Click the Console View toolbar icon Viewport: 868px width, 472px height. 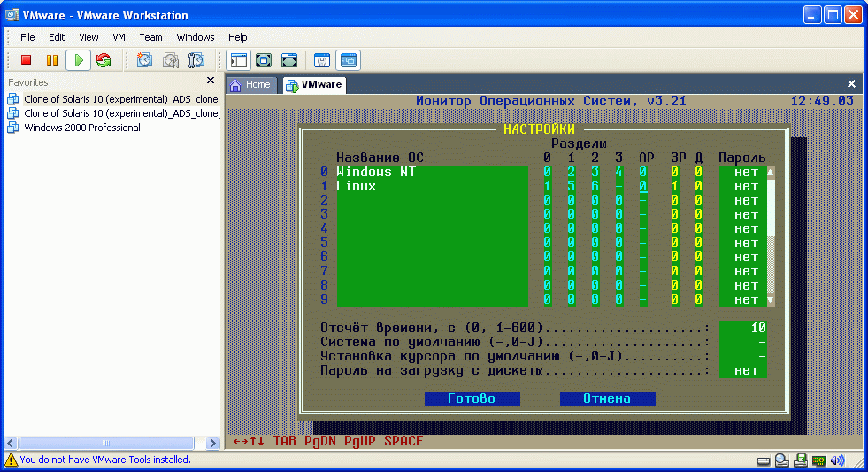pyautogui.click(x=349, y=60)
